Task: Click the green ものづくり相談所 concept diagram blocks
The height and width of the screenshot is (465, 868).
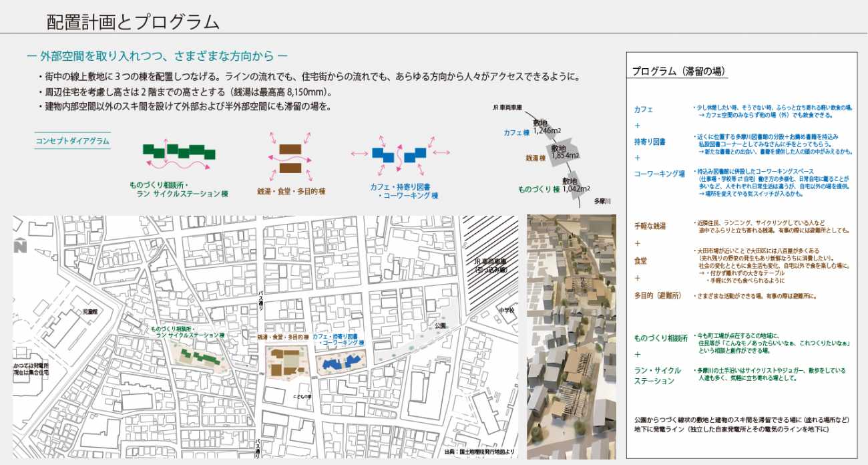Action: [177, 152]
